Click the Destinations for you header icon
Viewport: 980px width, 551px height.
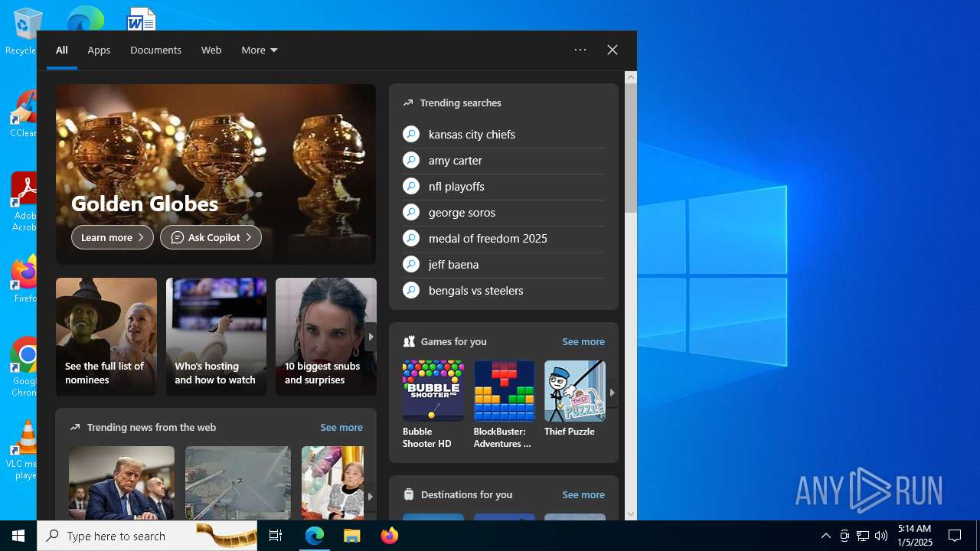[x=409, y=494]
